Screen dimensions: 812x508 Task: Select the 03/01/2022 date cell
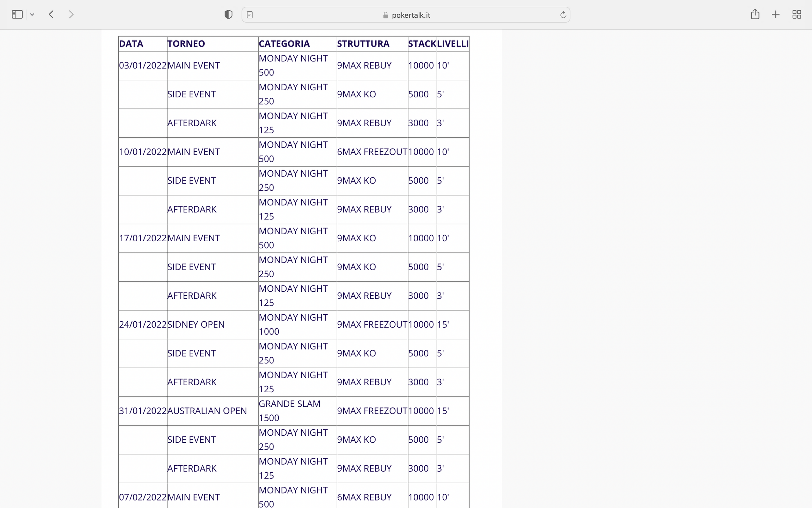[x=142, y=66]
